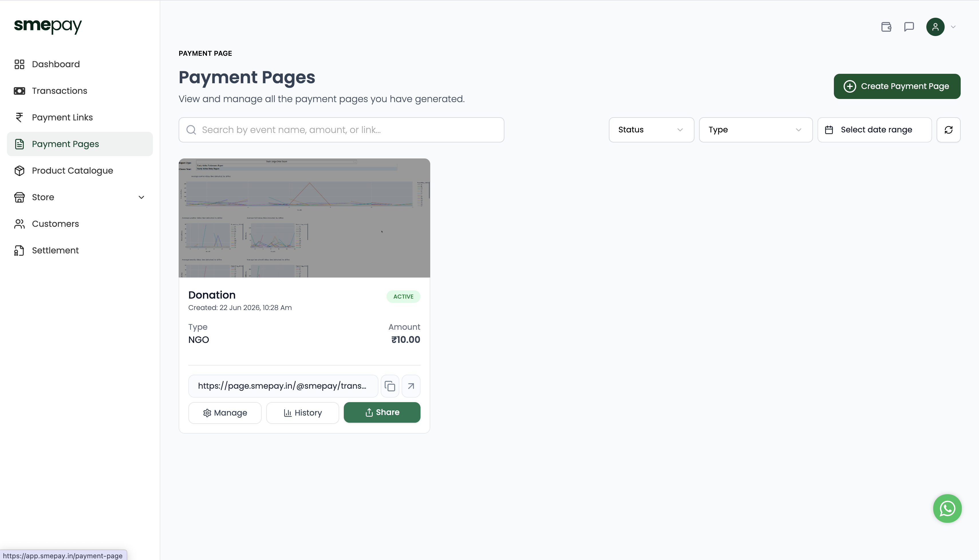Open Payment Links section

point(80,117)
